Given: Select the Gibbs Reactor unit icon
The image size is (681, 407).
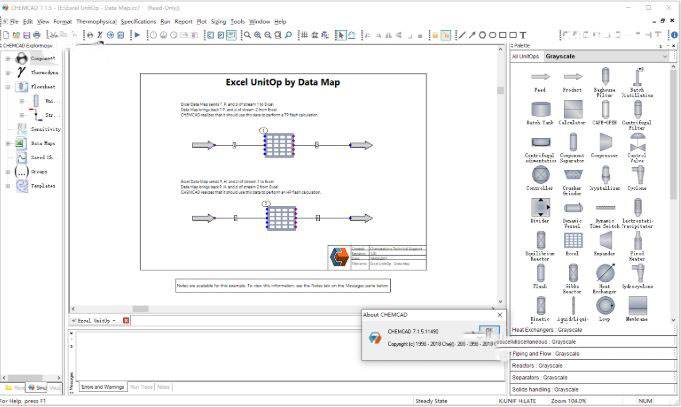Looking at the screenshot, I should tap(573, 273).
